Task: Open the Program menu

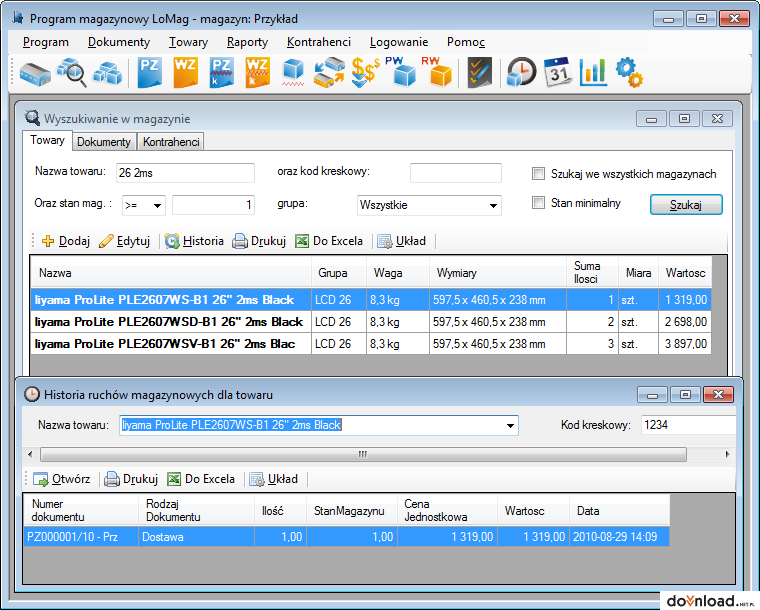Action: 46,42
